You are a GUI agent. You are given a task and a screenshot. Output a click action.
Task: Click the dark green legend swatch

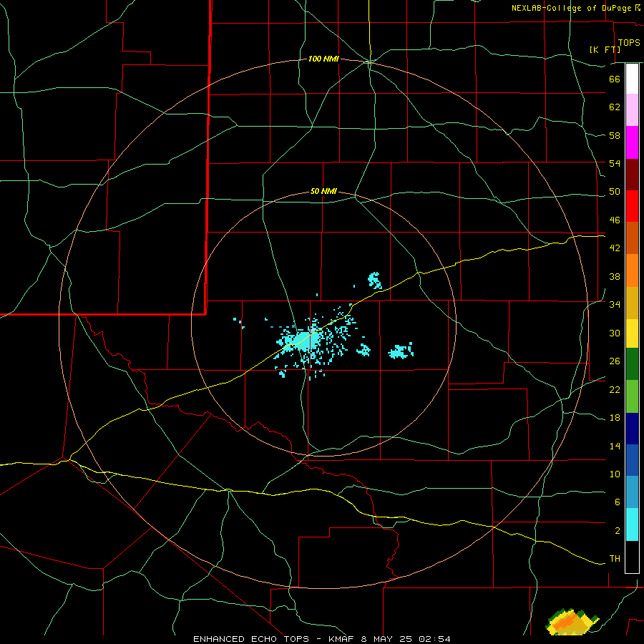coord(632,364)
